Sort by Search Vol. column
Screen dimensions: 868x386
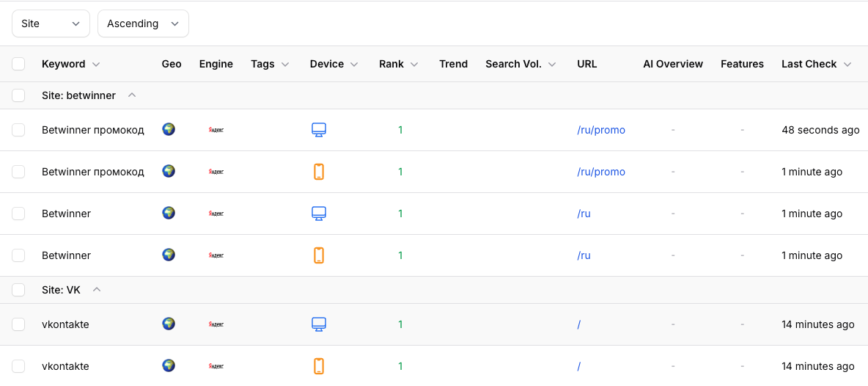[521, 65]
